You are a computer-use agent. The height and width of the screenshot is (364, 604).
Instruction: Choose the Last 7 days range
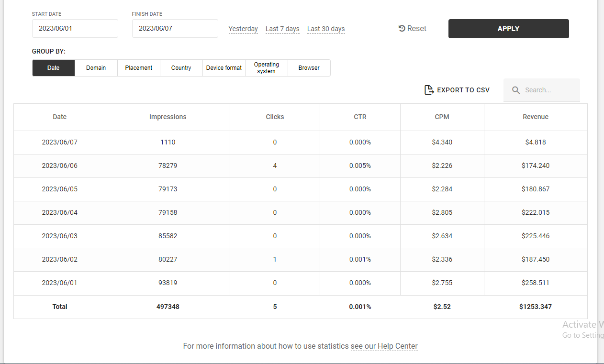coord(282,29)
